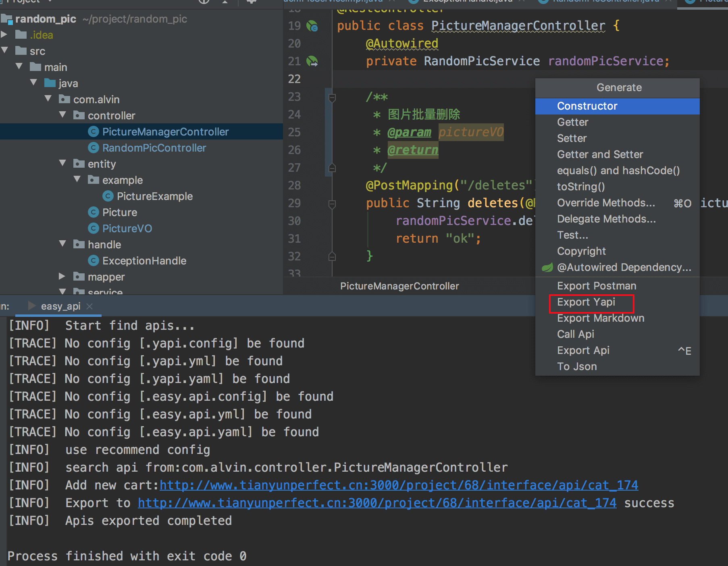This screenshot has height=566, width=728.
Task: Click the handle package folder icon
Action: tap(79, 244)
